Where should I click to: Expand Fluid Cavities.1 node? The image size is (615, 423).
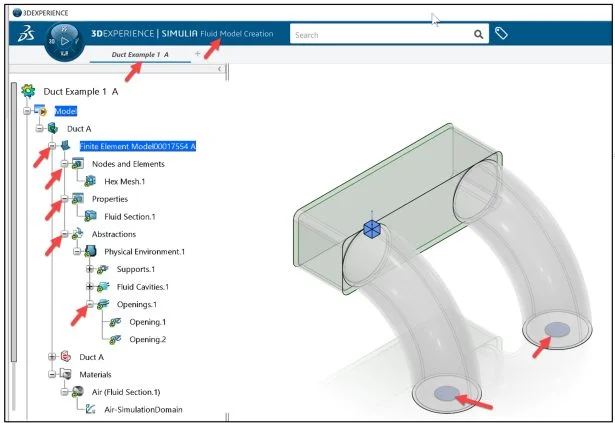tap(90, 287)
